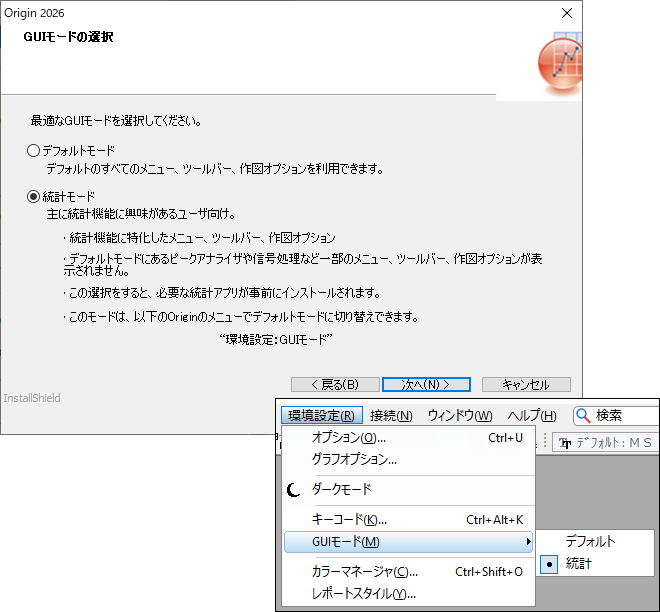The height and width of the screenshot is (612, 660).
Task: Click into the 検索 search field
Action: [x=625, y=416]
